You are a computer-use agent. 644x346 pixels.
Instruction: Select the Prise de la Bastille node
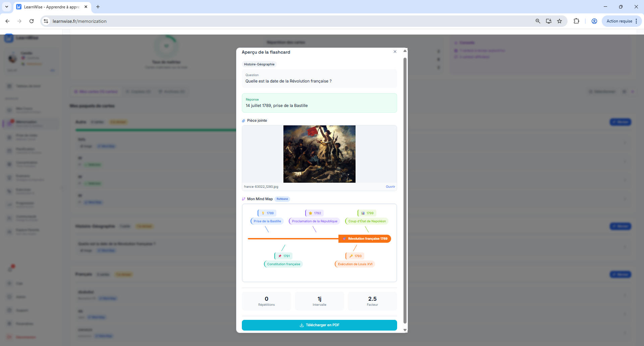click(x=267, y=221)
